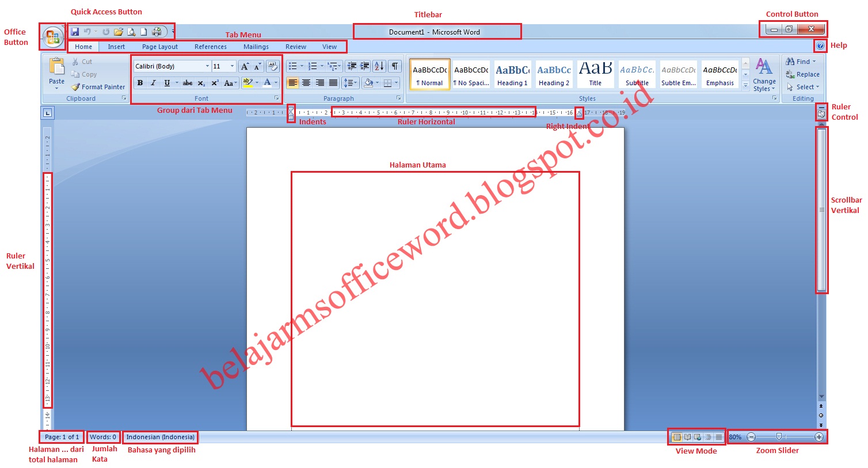Switch to the Page Layout tab
The image size is (868, 468).
click(160, 47)
